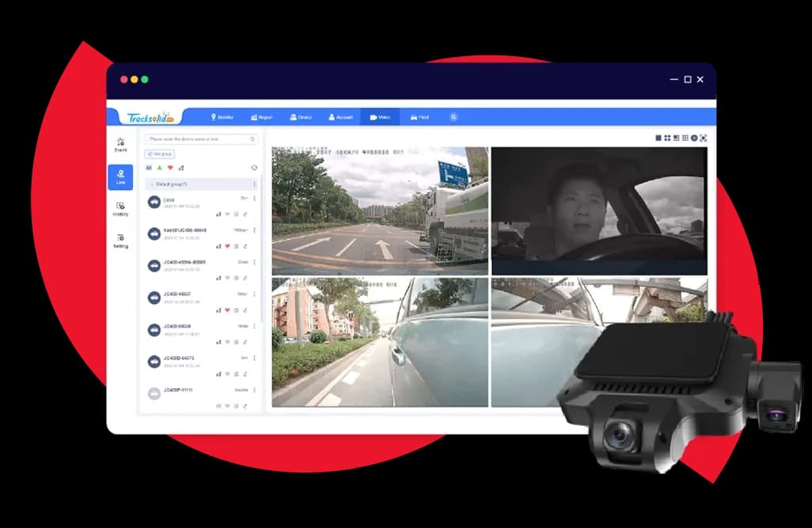Open more options for Cass device
812x528 pixels.
254,198
